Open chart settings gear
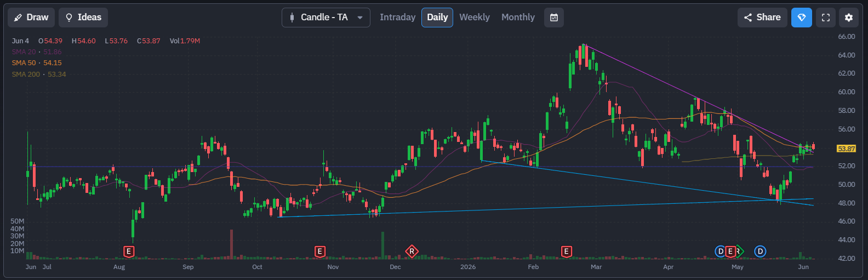The width and height of the screenshot is (868, 280). (849, 18)
